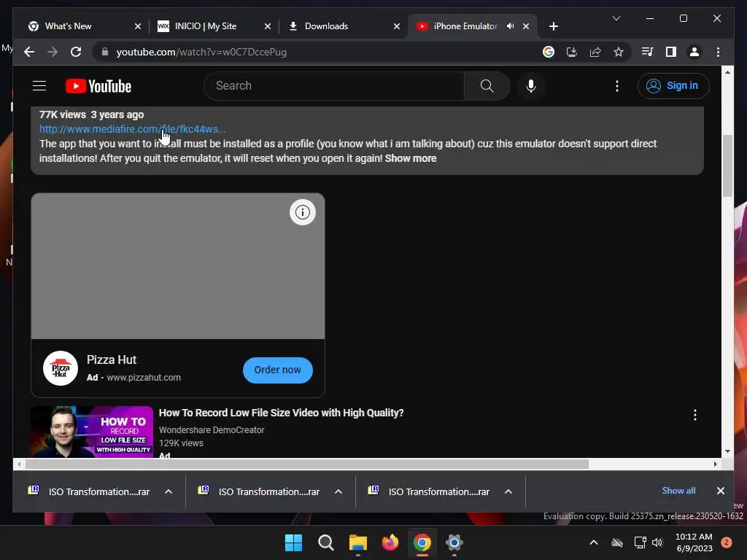The width and height of the screenshot is (747, 560).
Task: Open Chrome three-dot menu
Action: point(718,52)
